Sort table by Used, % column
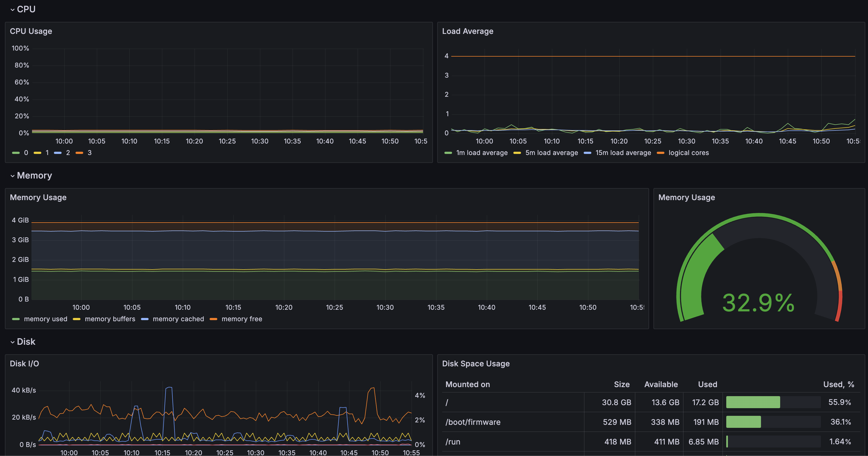868x456 pixels. click(x=838, y=384)
